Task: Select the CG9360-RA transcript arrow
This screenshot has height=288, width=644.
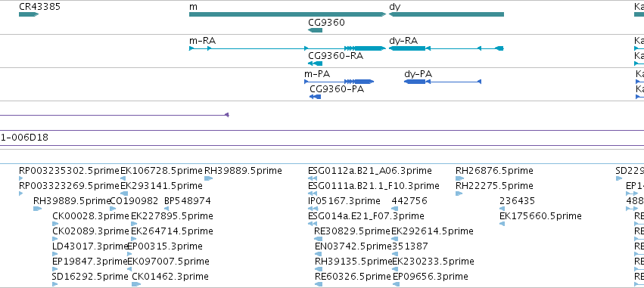Action: click(315, 63)
